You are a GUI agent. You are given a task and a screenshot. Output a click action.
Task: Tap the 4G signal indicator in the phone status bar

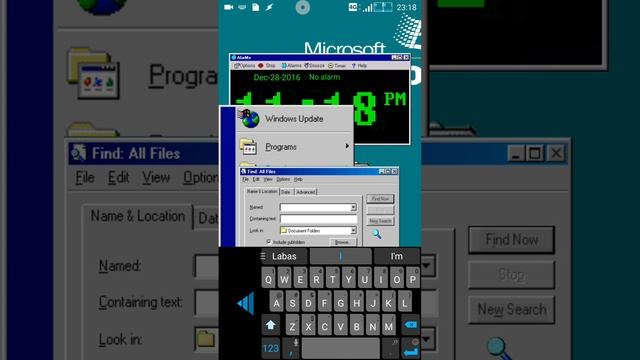(353, 7)
